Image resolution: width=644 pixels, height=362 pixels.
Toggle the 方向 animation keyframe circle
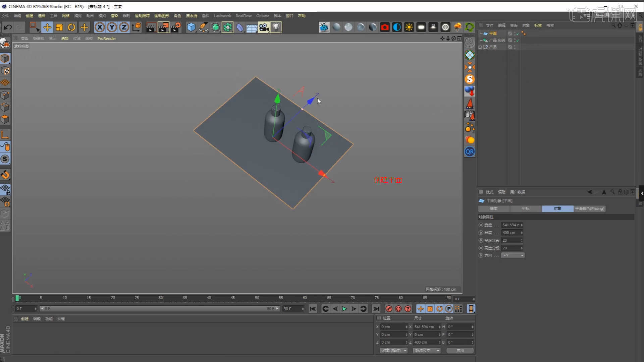(481, 255)
